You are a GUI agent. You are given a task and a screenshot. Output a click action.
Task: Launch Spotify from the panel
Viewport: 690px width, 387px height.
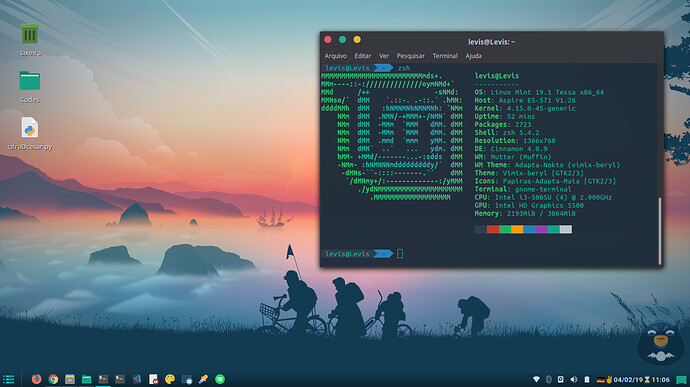220,379
